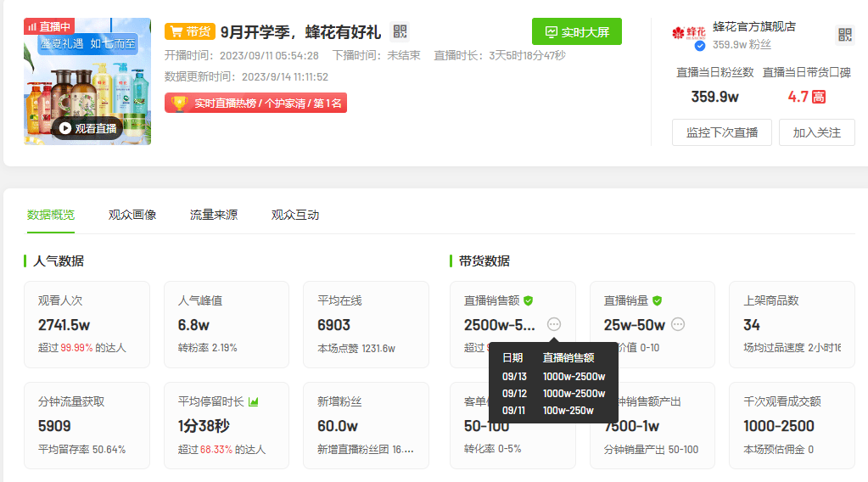Go to the 观众互动 tab
Image resolution: width=868 pixels, height=482 pixels.
point(295,215)
